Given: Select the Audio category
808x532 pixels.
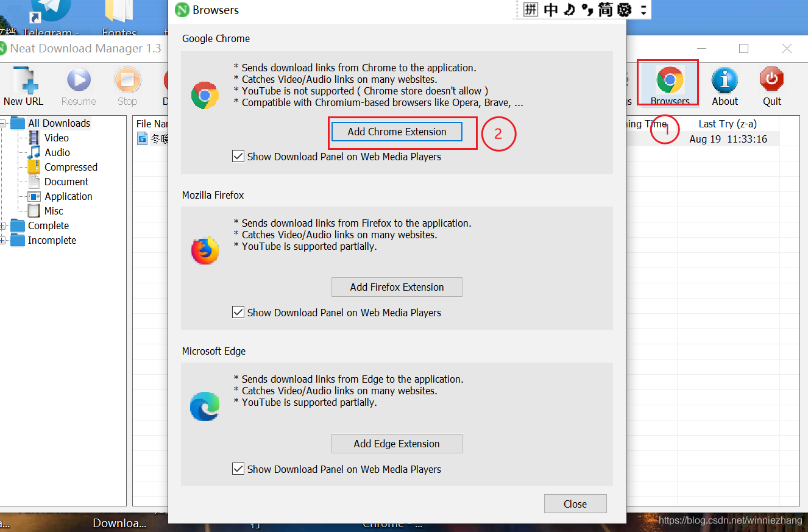Looking at the screenshot, I should point(57,152).
